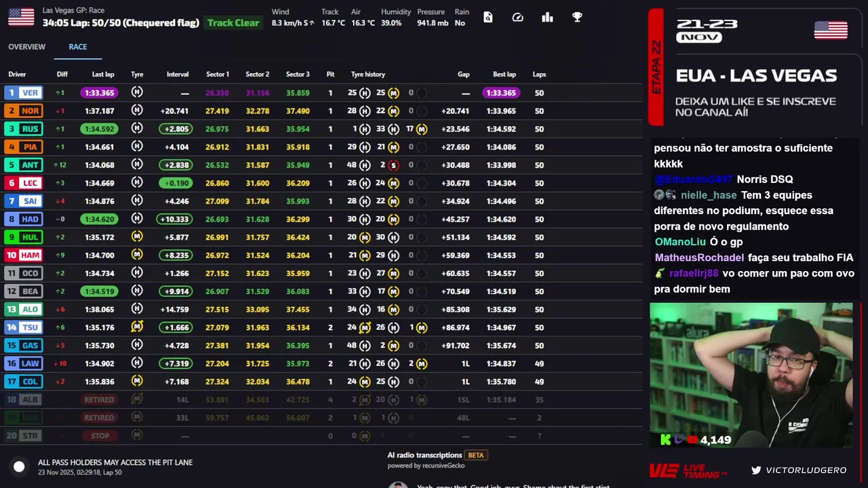Image resolution: width=868 pixels, height=488 pixels.
Task: Click the PIA driver badge
Action: tap(24, 147)
